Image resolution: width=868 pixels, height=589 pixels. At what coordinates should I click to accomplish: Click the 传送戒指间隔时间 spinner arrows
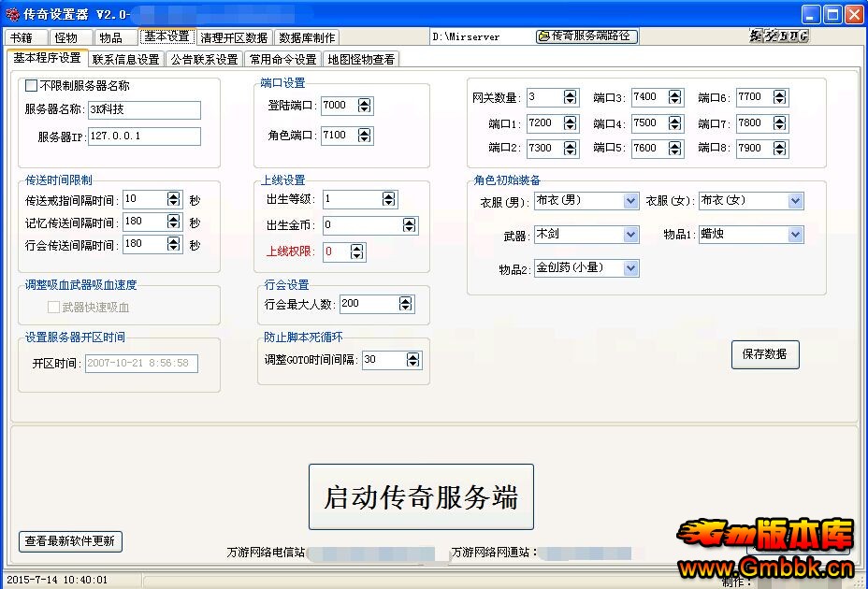173,199
